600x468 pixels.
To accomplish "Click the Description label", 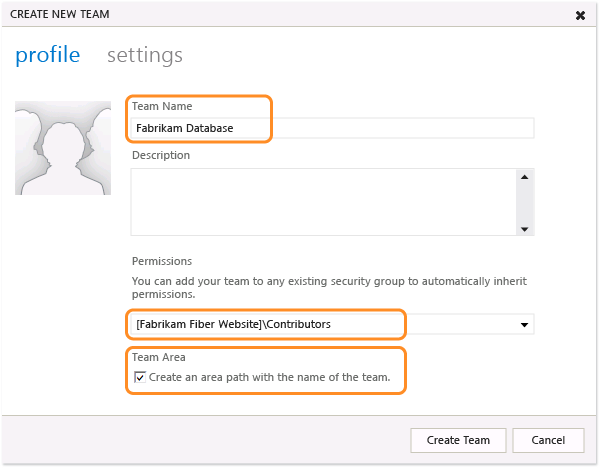I will pyautogui.click(x=161, y=155).
